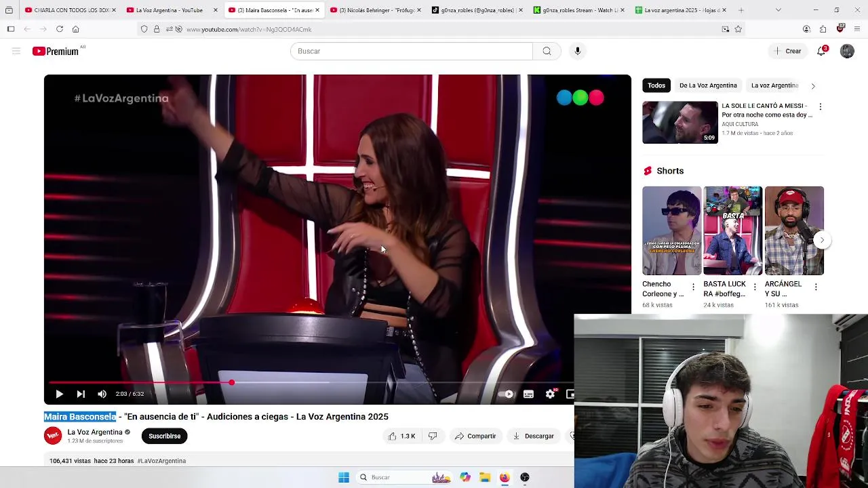Open player settings gear
868x488 pixels.
coord(550,394)
